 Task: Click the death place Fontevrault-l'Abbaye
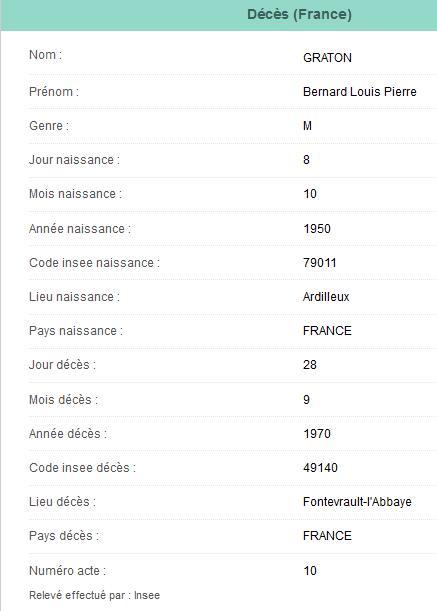pyautogui.click(x=357, y=502)
